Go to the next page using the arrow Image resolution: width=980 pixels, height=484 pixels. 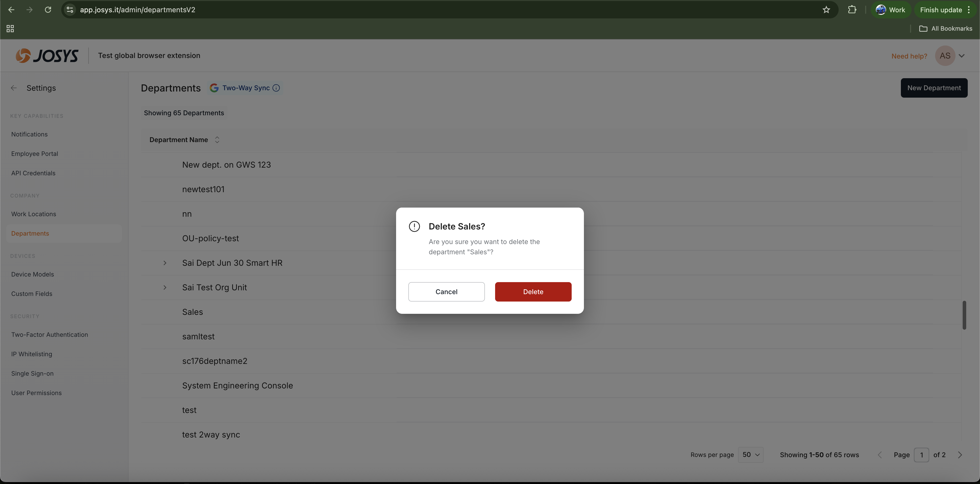tap(960, 455)
